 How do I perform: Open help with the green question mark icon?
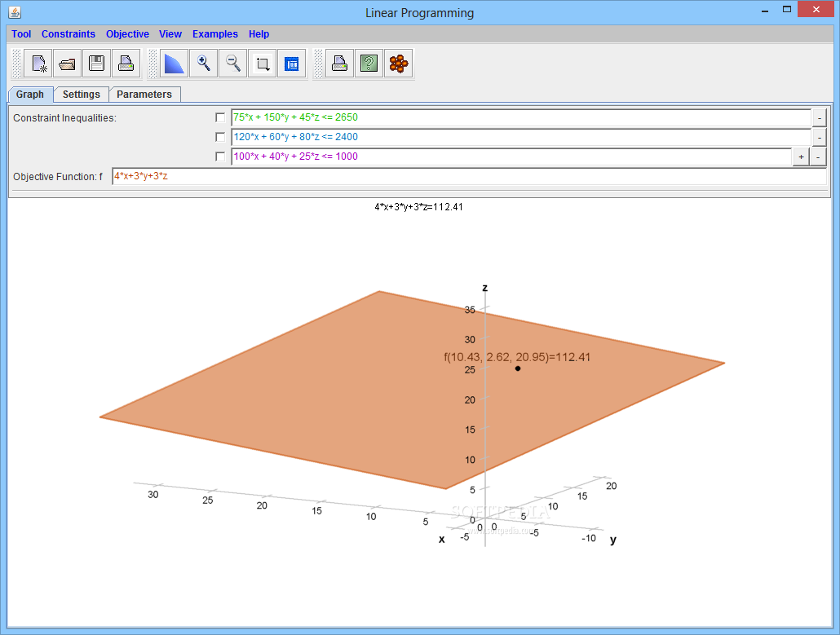(369, 64)
